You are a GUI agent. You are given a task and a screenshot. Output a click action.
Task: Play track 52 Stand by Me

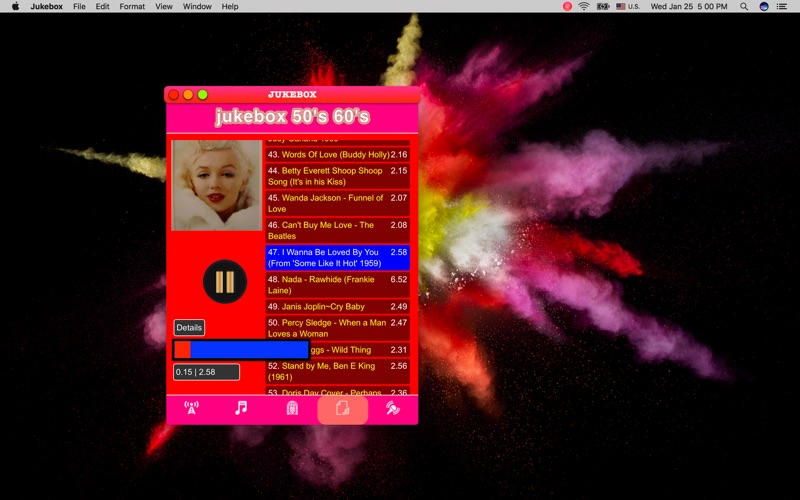[x=337, y=371]
